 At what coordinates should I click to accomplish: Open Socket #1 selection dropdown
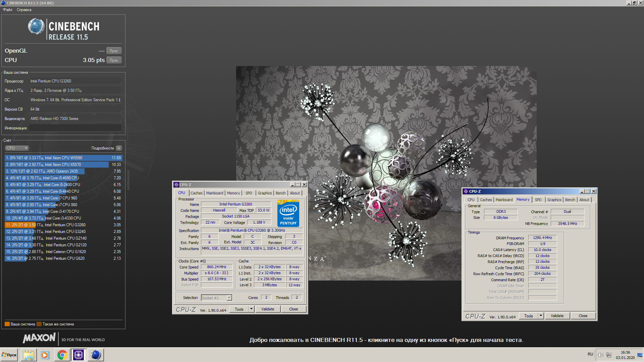coord(216,298)
